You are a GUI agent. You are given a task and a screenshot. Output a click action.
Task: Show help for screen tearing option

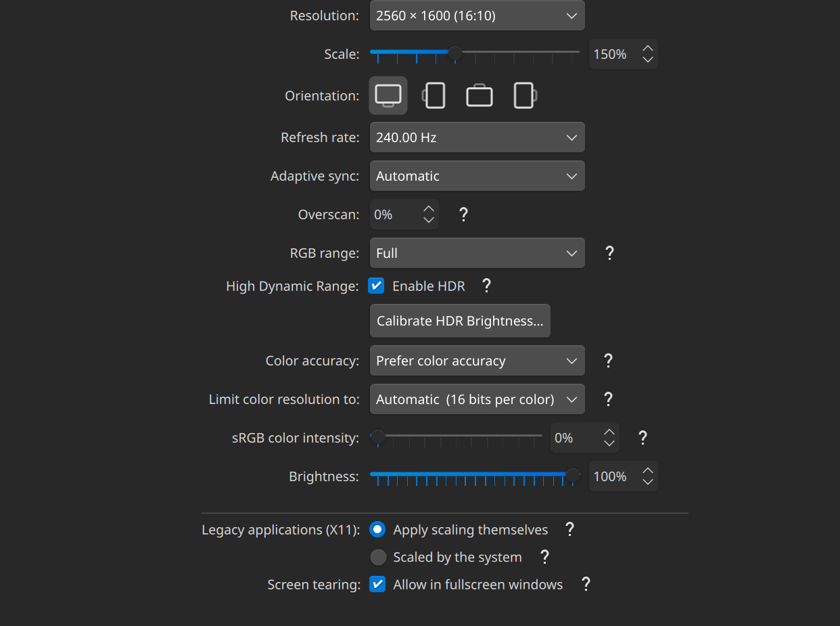(x=586, y=584)
